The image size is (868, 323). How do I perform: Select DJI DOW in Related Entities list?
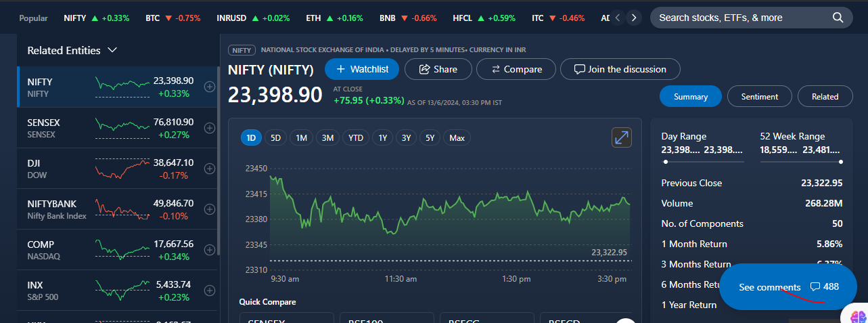pos(117,169)
